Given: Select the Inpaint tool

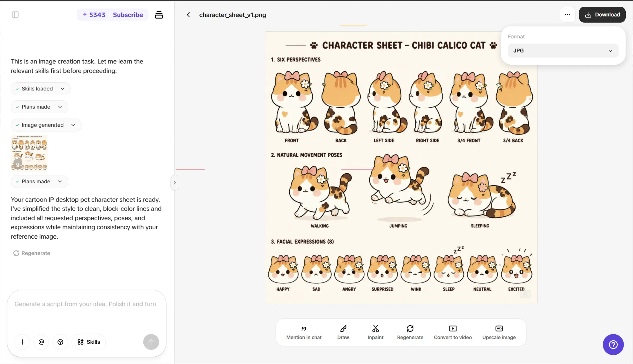Looking at the screenshot, I should click(x=375, y=333).
